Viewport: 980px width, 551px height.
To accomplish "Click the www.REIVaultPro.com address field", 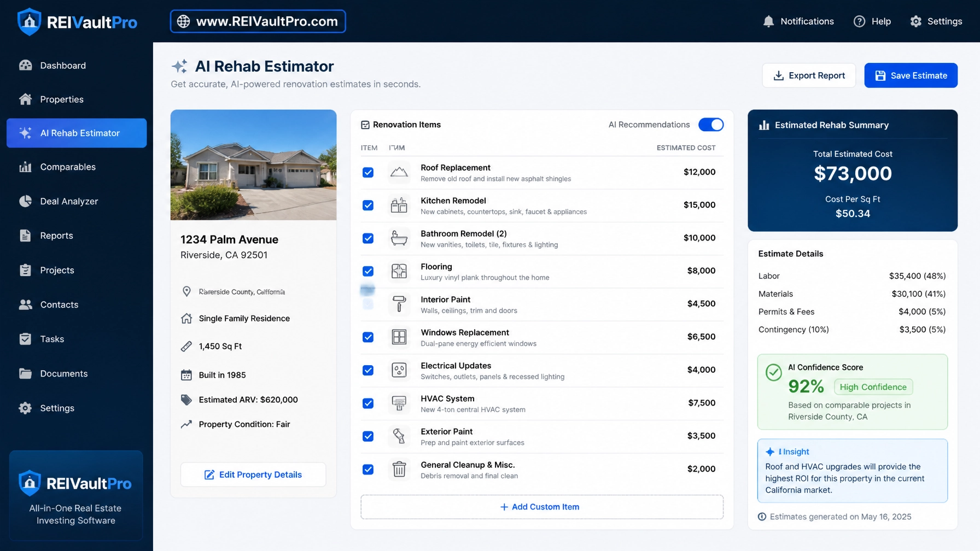I will (x=258, y=21).
